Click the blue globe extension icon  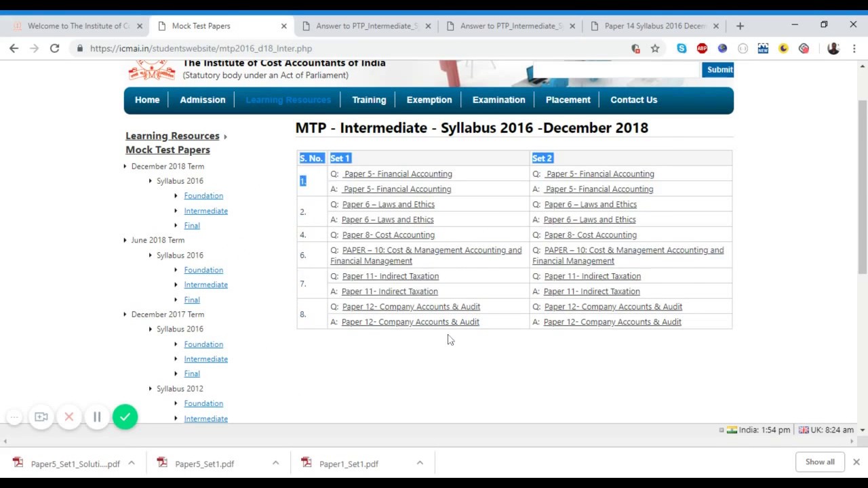[x=722, y=48]
